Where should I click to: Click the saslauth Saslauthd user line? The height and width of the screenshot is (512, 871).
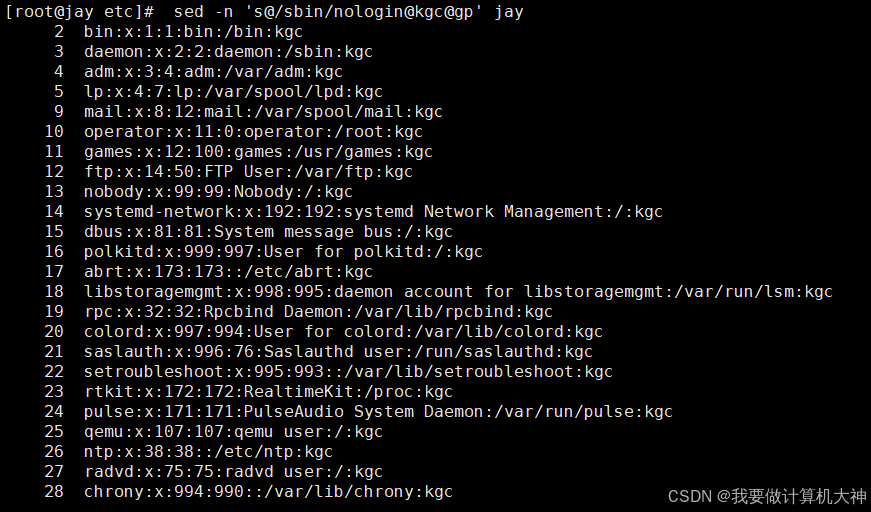338,352
